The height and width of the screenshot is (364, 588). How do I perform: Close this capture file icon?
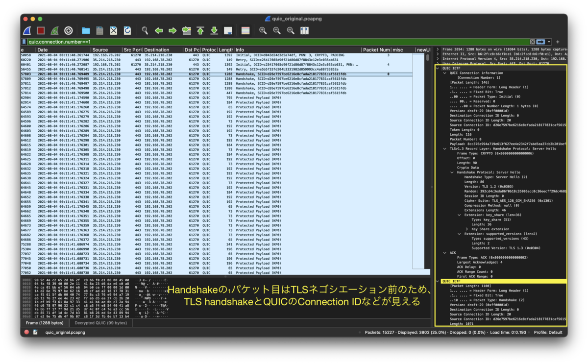(x=114, y=30)
